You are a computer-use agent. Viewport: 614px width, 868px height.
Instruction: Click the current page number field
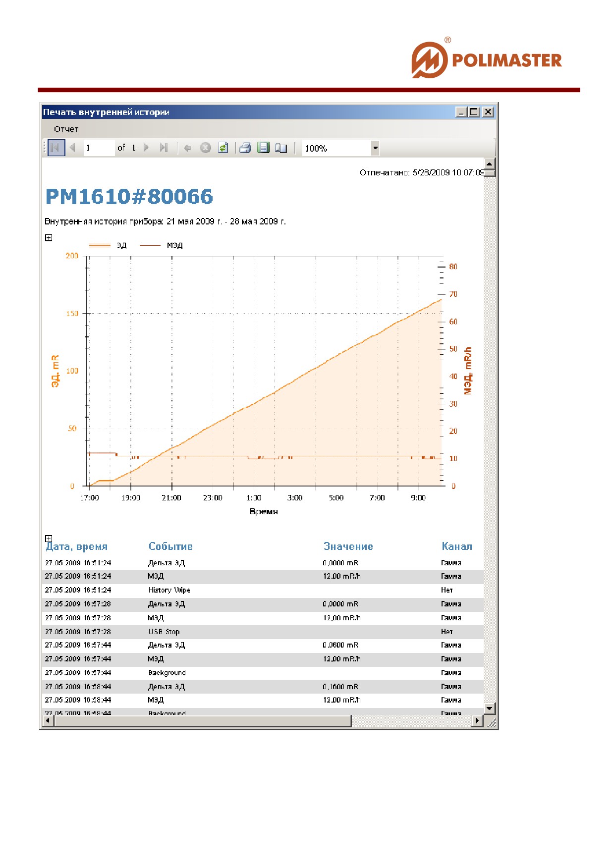(x=99, y=148)
